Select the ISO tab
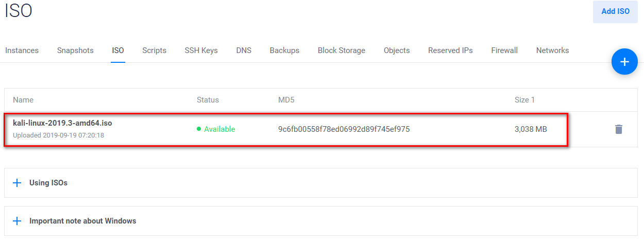The height and width of the screenshot is (240, 644). pyautogui.click(x=118, y=50)
